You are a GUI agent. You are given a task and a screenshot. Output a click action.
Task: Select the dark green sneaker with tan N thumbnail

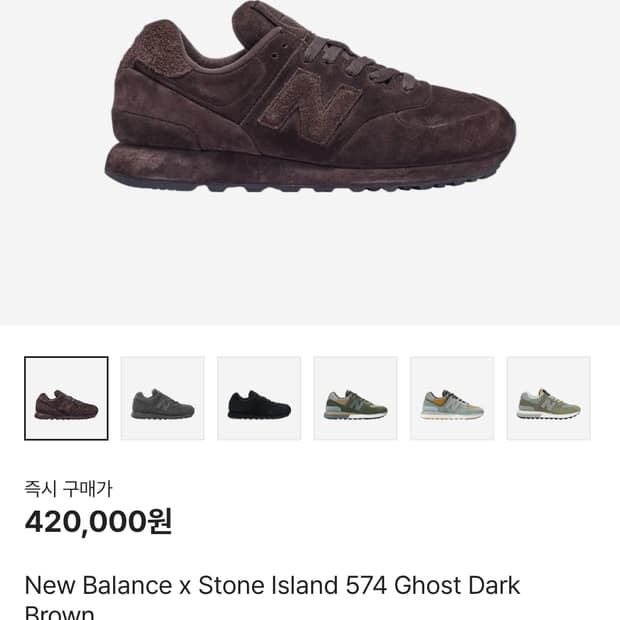pos(356,398)
